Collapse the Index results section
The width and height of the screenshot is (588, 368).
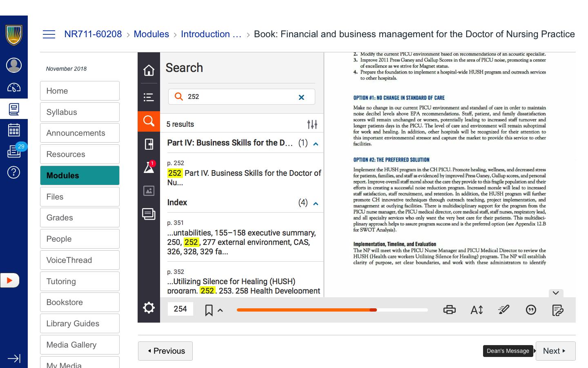[x=316, y=204]
